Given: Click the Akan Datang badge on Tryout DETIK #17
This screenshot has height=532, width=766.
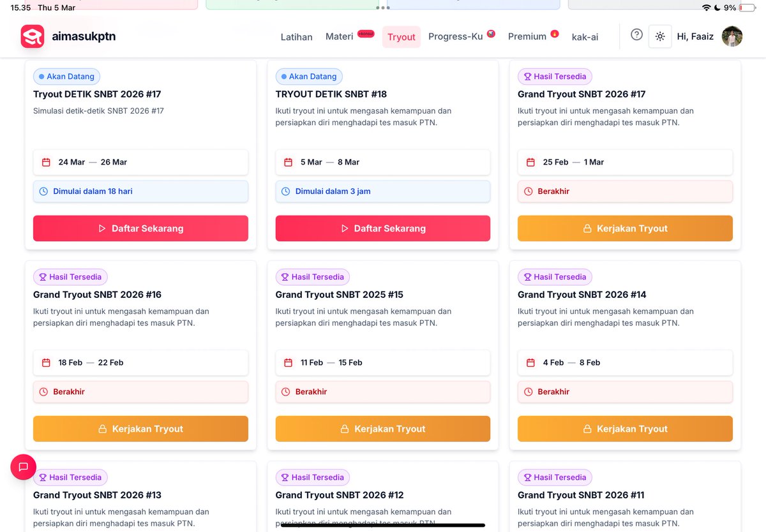Looking at the screenshot, I should 67,77.
